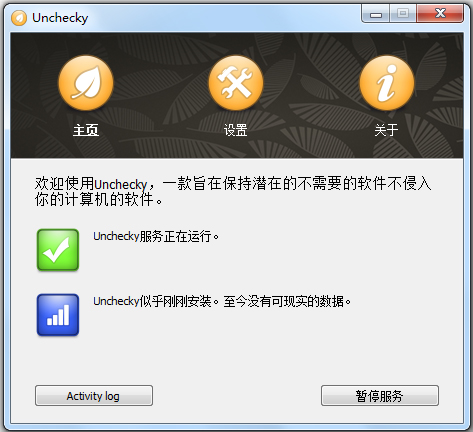
Task: Open the Activity log
Action: [x=94, y=396]
